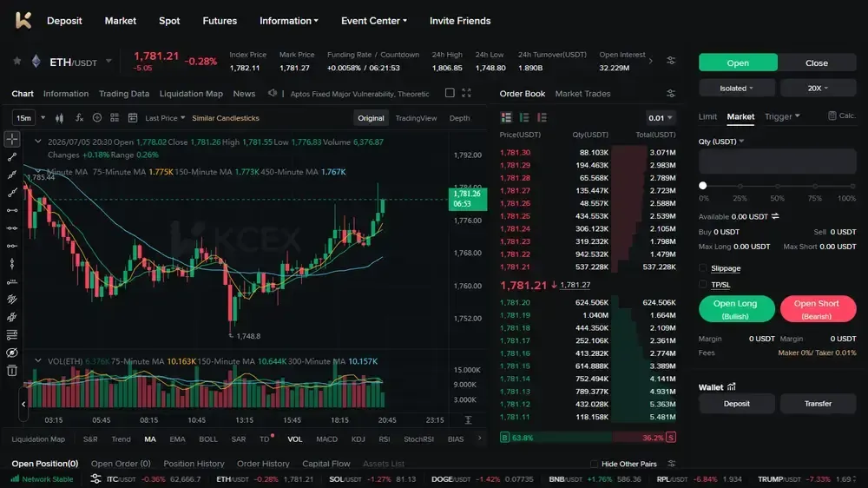This screenshot has width=868, height=488.
Task: Select TradingView chart view
Action: pyautogui.click(x=416, y=118)
